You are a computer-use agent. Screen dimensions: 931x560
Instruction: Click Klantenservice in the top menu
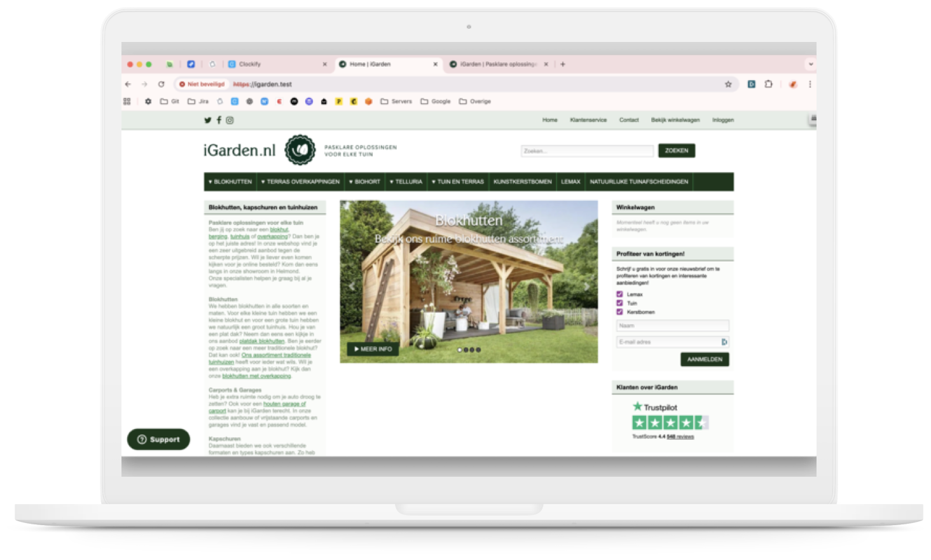click(588, 120)
